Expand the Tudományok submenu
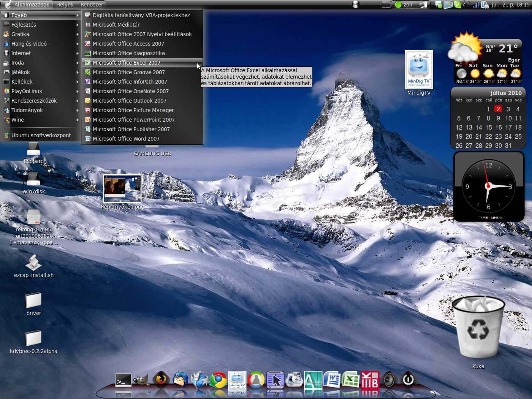The image size is (532, 399). (41, 110)
